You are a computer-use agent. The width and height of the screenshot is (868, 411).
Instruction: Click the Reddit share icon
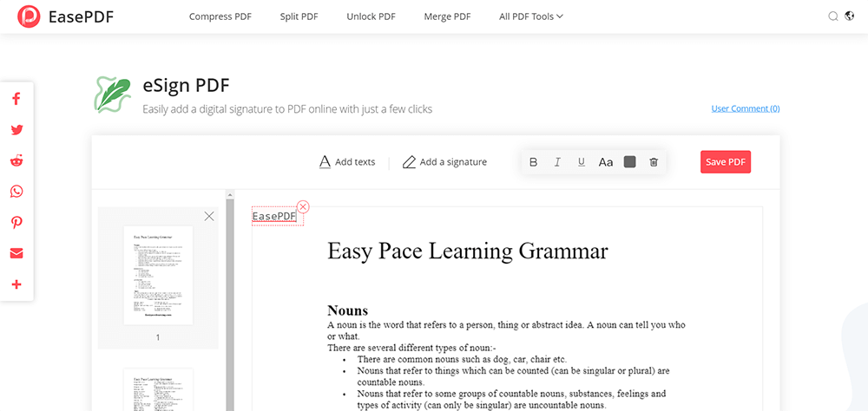click(x=16, y=160)
